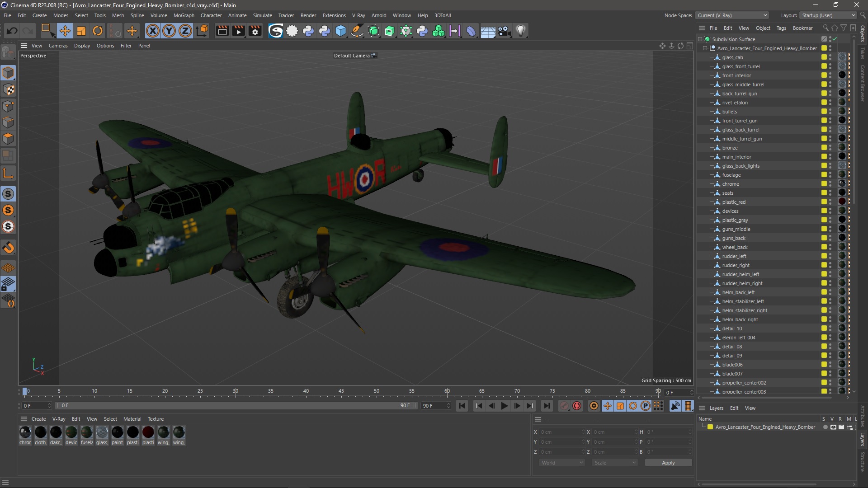This screenshot has height=488, width=868.
Task: Open the Simulate menu
Action: coord(262,15)
